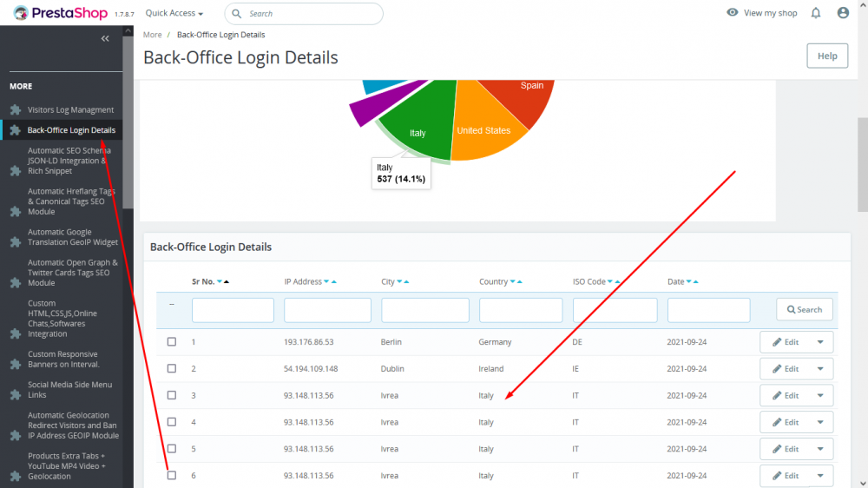Select checkbox for row 1 Berlin

[172, 342]
